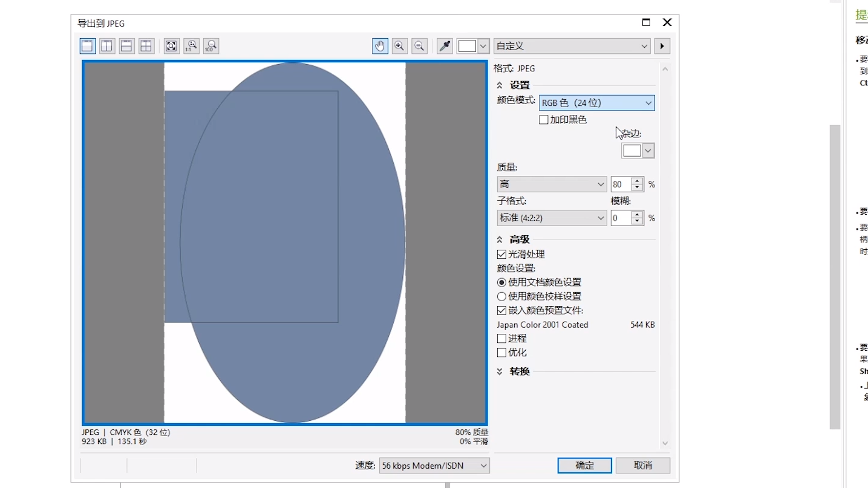Select 使用颜色校样设置 radio button
The height and width of the screenshot is (488, 868).
pos(501,296)
